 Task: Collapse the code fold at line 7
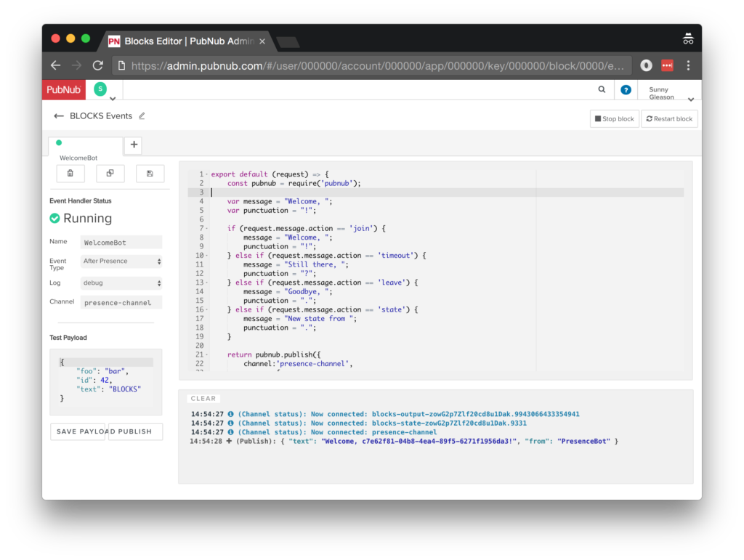[207, 229]
